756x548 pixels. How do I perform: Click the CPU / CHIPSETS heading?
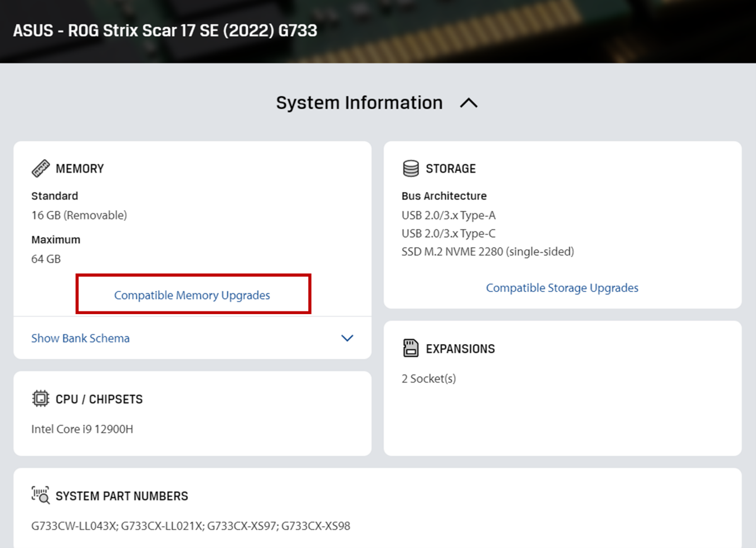point(99,399)
